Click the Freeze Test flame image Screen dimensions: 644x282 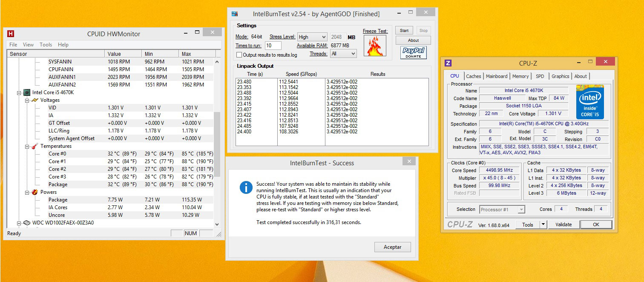click(375, 46)
